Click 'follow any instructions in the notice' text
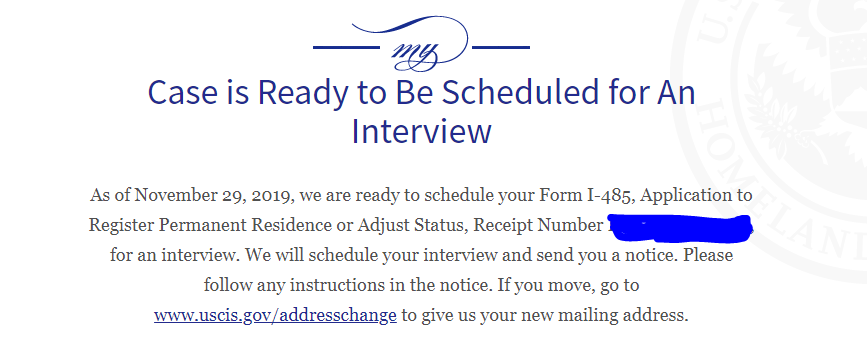Viewport: 867px width, 364px height. pos(347,285)
